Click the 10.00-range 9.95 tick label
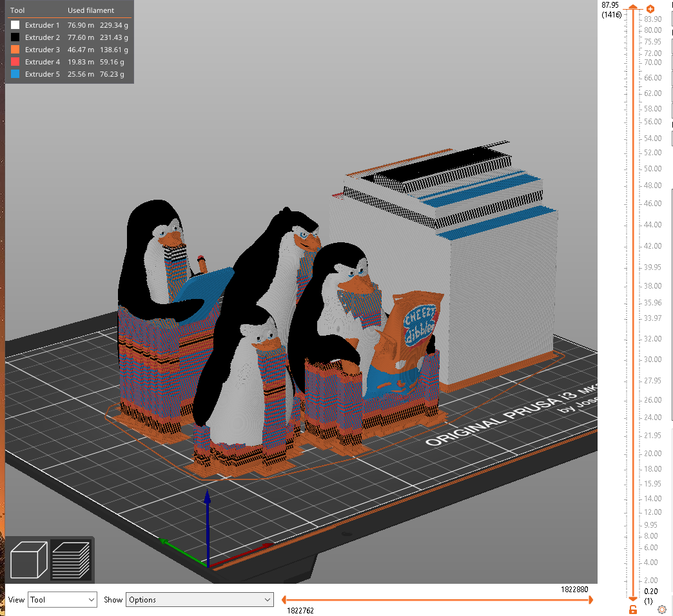 click(650, 525)
